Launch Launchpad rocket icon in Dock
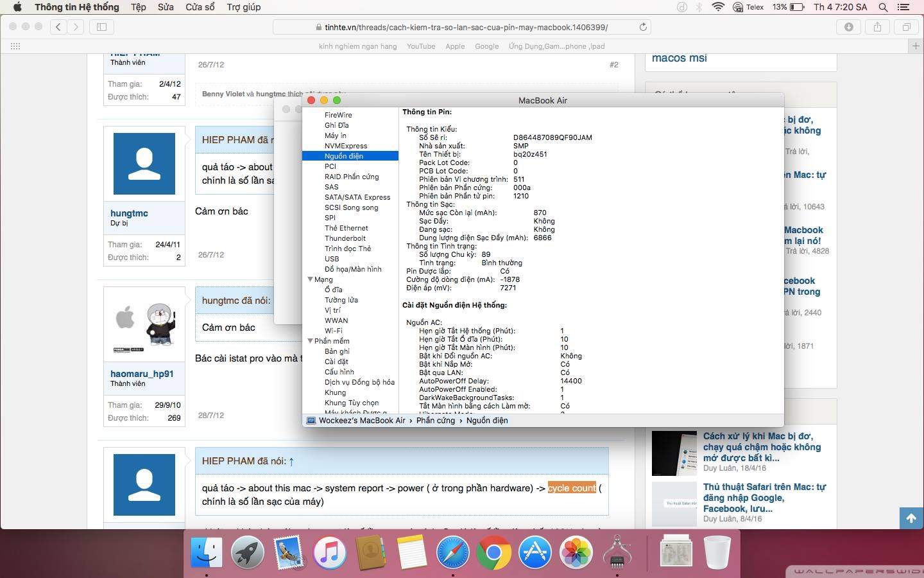The width and height of the screenshot is (924, 578). click(248, 552)
